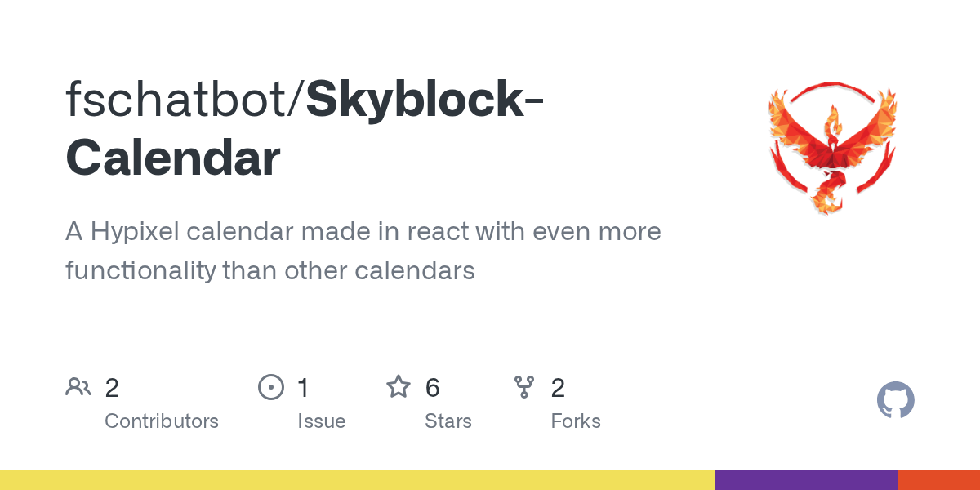This screenshot has width=980, height=490.
Task: Click the Hypixel calendar description text
Action: [363, 251]
